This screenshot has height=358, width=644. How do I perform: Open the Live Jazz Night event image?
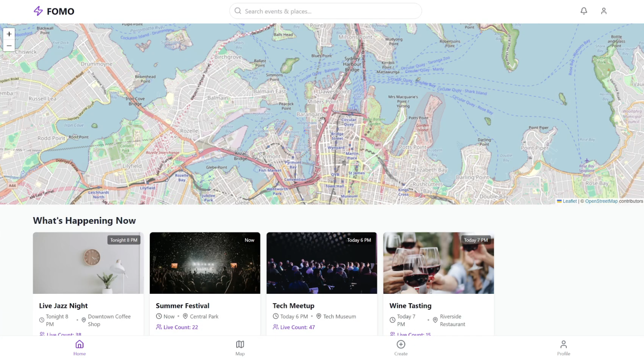click(x=88, y=263)
